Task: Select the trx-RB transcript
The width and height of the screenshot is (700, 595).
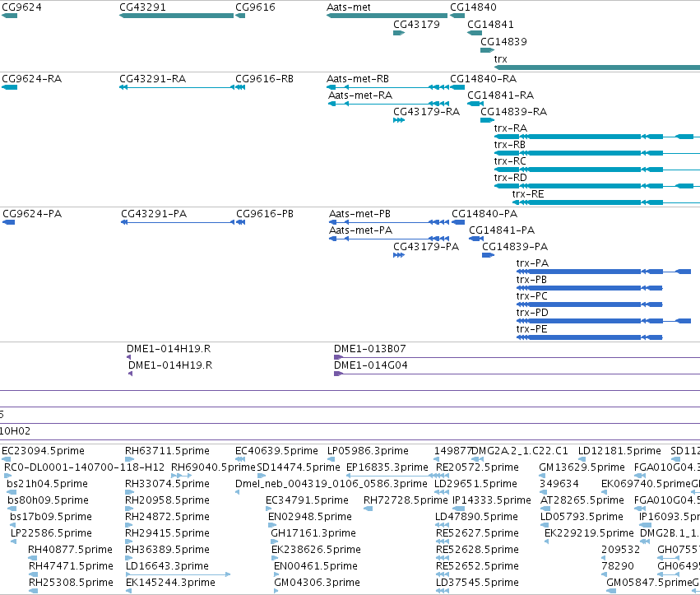Action: coord(597,153)
